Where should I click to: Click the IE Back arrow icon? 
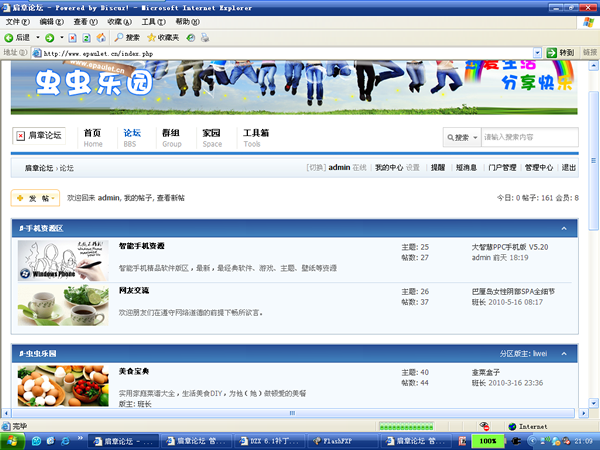pyautogui.click(x=8, y=38)
